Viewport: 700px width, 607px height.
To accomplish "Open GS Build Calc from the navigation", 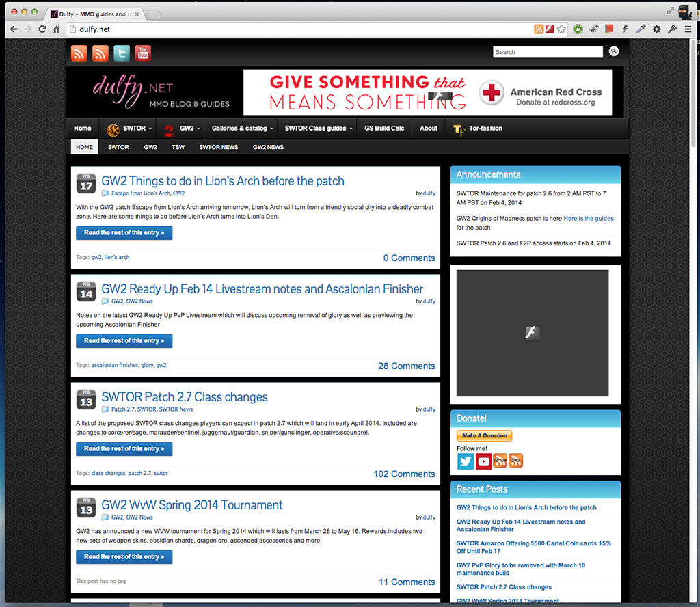I will coord(384,129).
